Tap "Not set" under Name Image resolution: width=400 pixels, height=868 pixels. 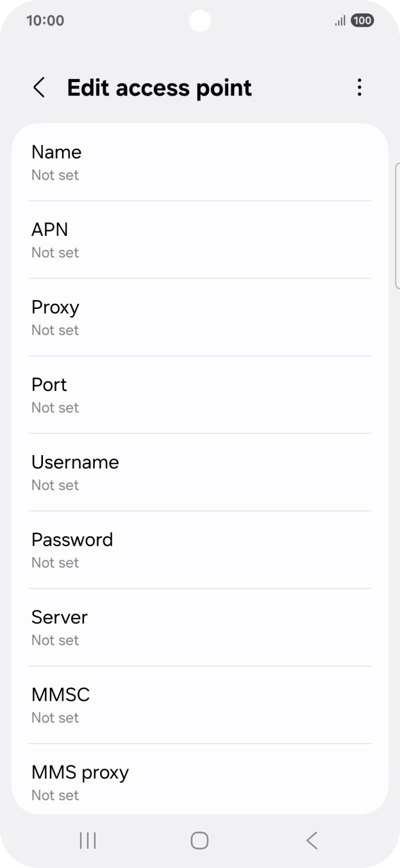(55, 175)
